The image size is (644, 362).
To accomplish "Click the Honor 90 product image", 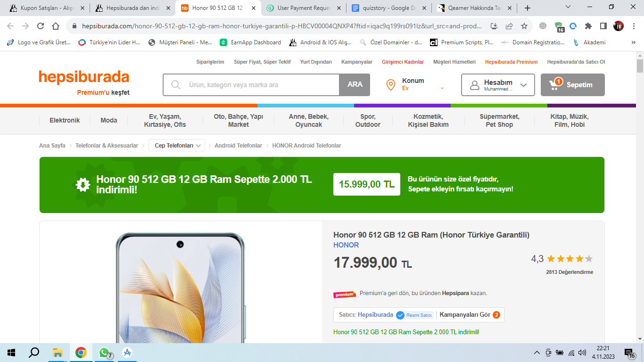I will (x=181, y=288).
